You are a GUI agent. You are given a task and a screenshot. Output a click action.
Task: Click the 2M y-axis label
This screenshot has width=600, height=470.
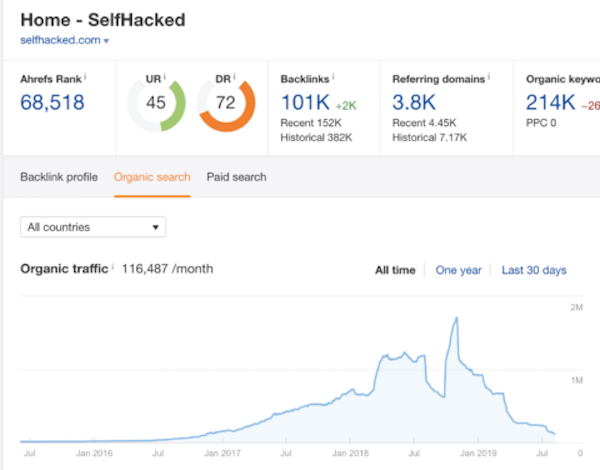click(x=576, y=307)
